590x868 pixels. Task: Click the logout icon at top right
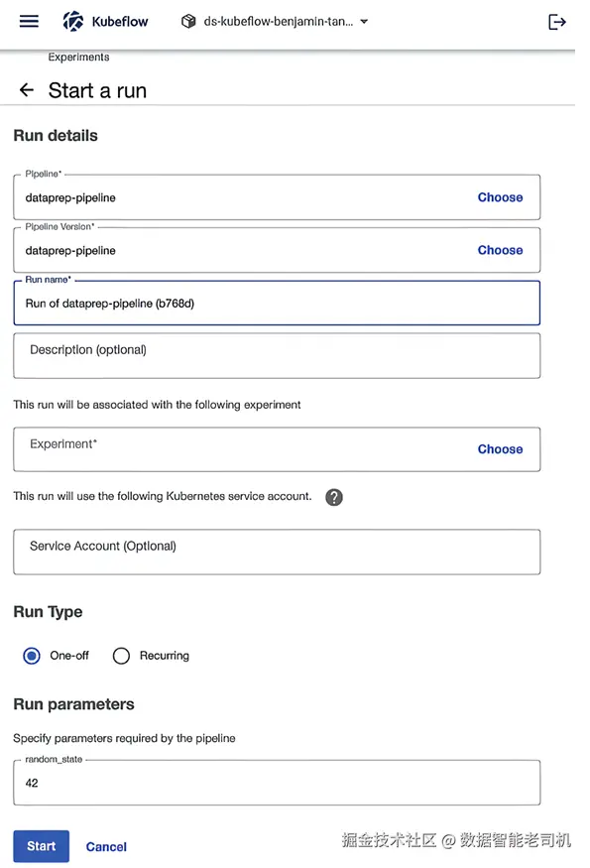(x=557, y=22)
